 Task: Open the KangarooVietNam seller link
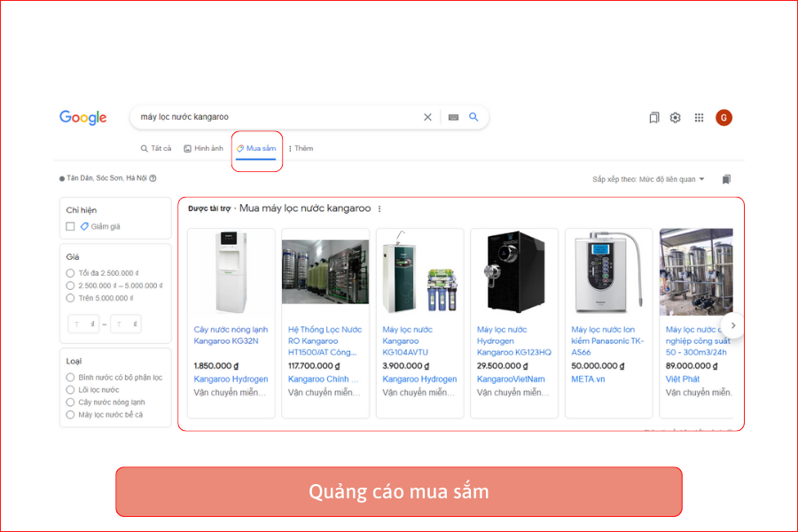[511, 379]
